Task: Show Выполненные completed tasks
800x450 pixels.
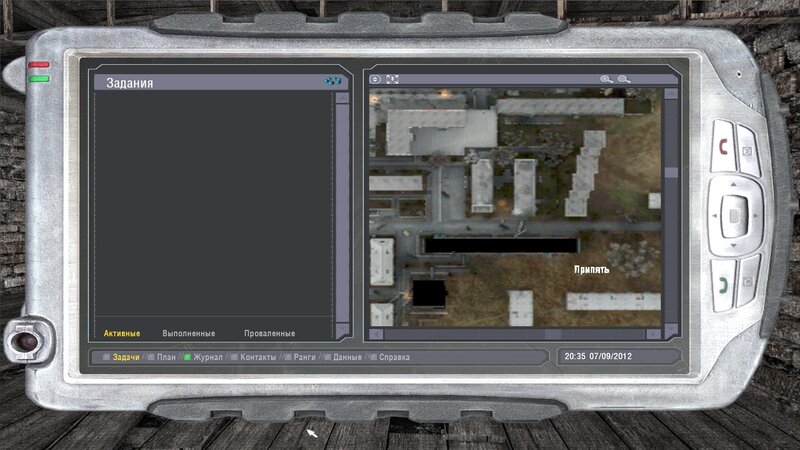Action: click(189, 333)
